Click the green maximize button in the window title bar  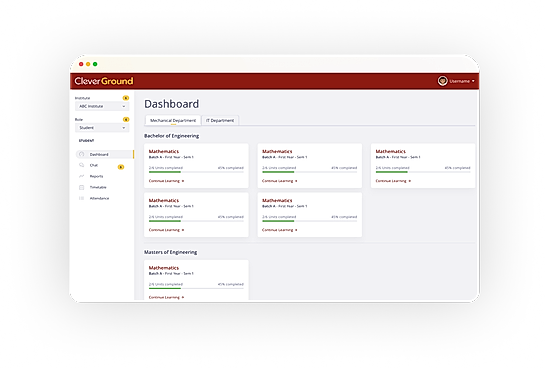click(x=95, y=64)
